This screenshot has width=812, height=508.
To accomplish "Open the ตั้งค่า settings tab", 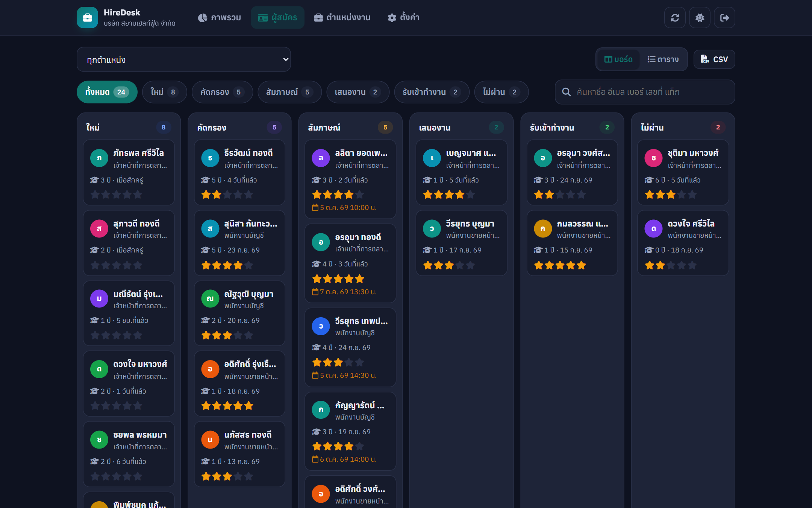I will 403,18.
